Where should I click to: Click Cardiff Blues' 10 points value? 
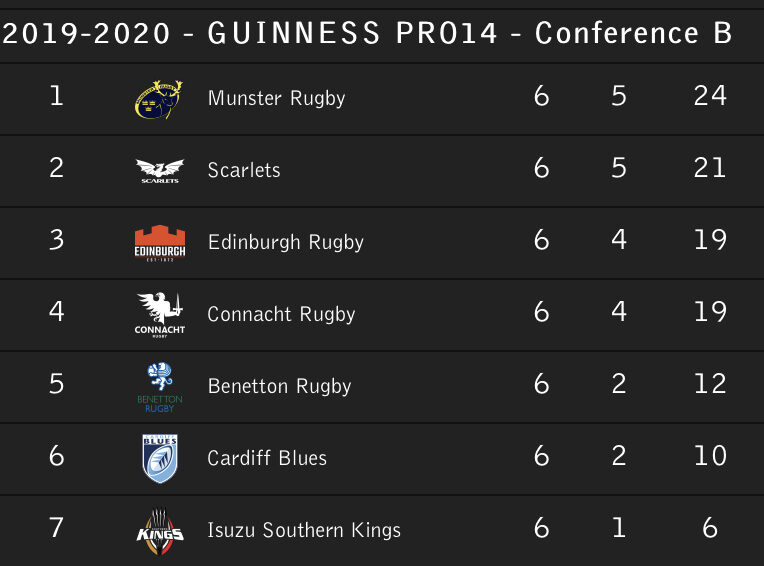click(709, 456)
